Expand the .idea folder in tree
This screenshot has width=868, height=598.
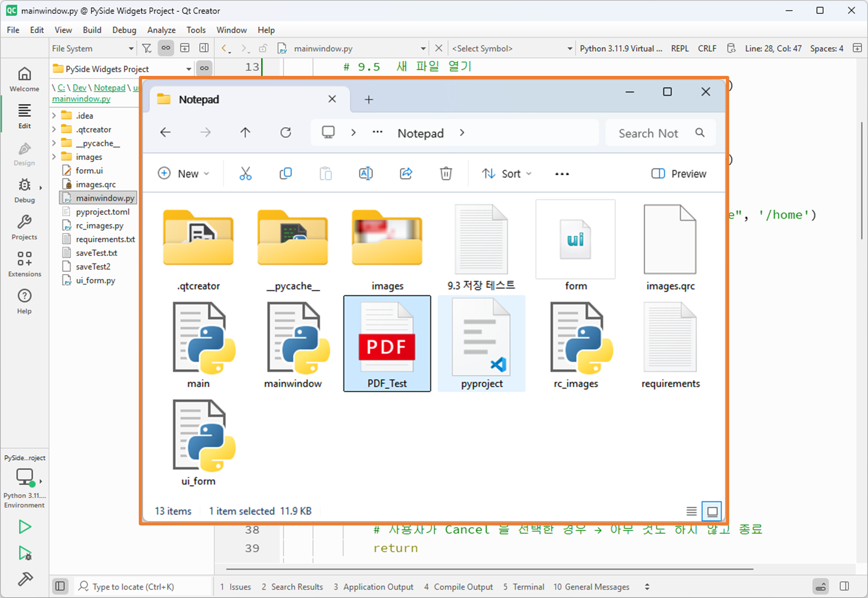pos(54,115)
